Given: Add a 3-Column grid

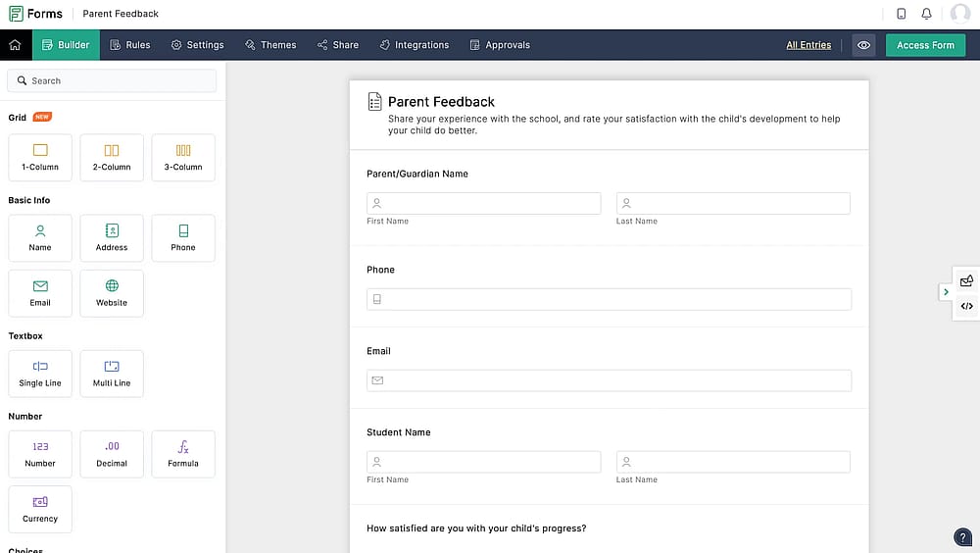Looking at the screenshot, I should pos(183,158).
